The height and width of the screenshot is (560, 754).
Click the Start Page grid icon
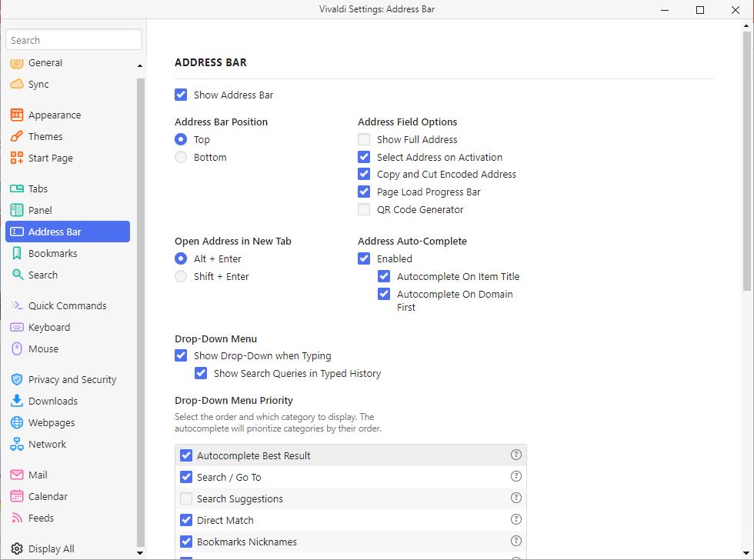(x=17, y=158)
